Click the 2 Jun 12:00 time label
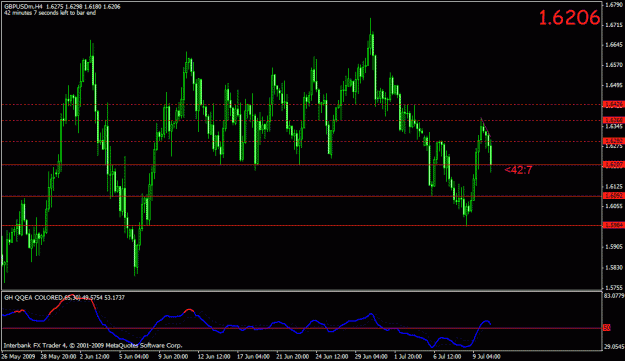625x361 pixels. pos(94,356)
